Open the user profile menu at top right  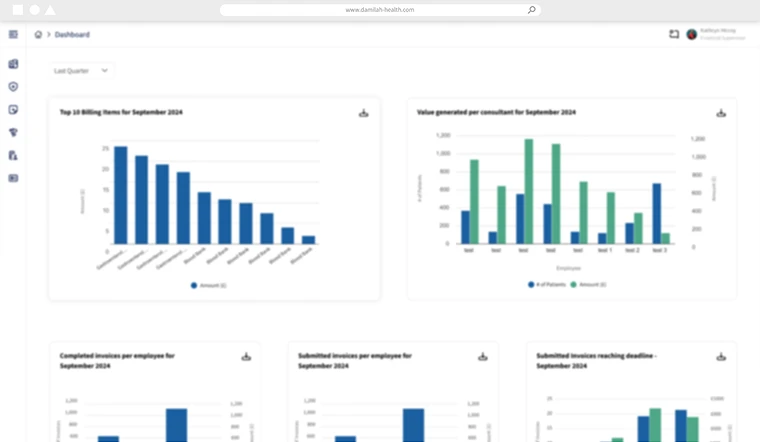point(715,34)
